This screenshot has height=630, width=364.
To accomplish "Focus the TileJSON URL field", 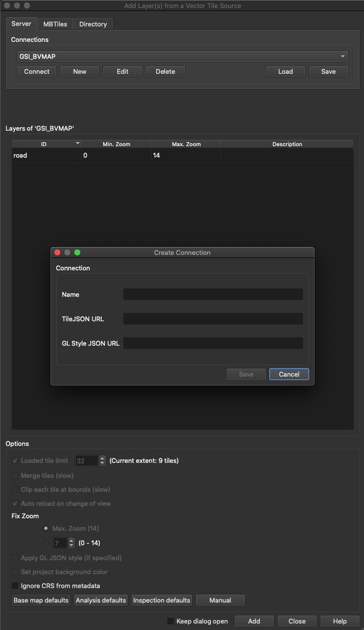I will 213,319.
